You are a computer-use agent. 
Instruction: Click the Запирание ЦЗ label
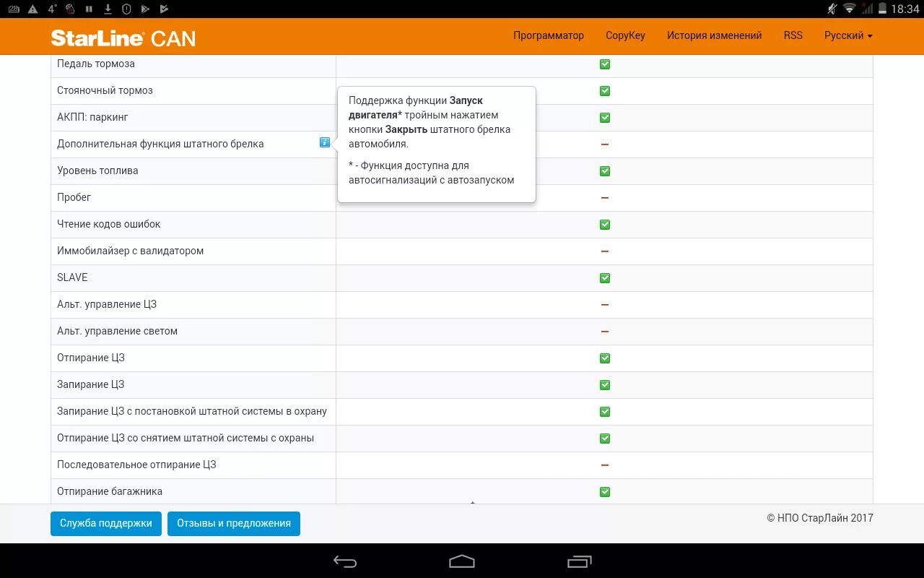(91, 384)
